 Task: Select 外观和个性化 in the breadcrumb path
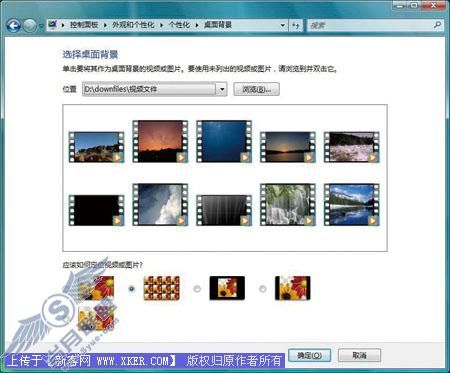point(133,25)
